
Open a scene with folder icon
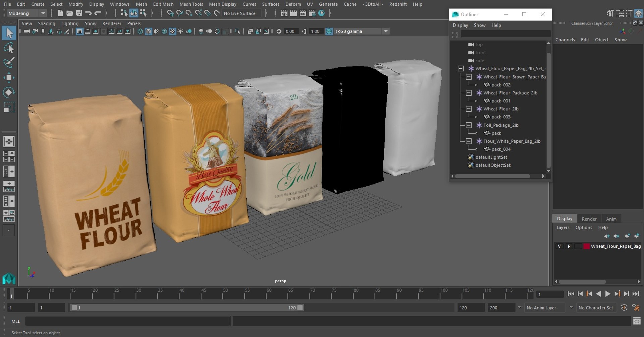tap(70, 13)
